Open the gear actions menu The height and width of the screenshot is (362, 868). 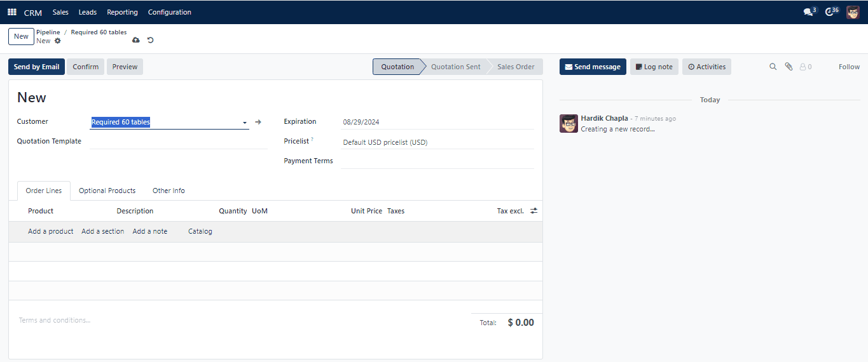click(x=58, y=41)
